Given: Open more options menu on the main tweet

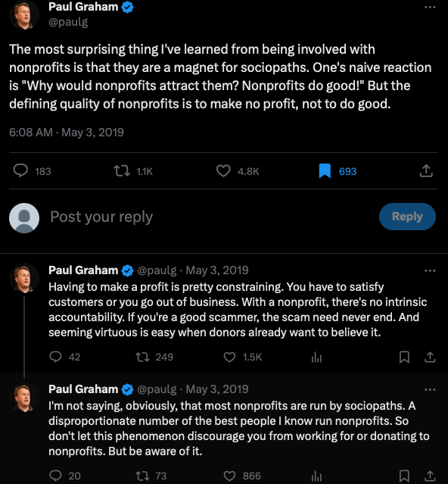Looking at the screenshot, I should [x=430, y=7].
